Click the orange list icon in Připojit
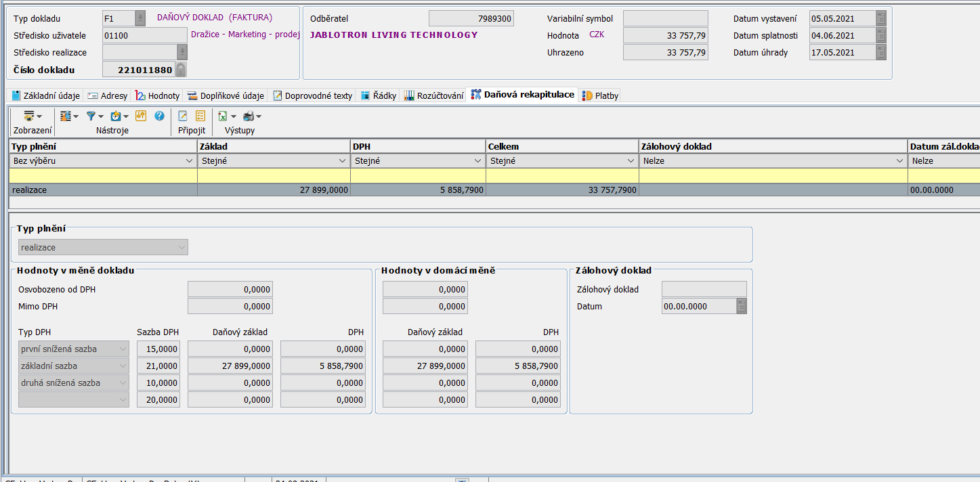 click(x=200, y=116)
